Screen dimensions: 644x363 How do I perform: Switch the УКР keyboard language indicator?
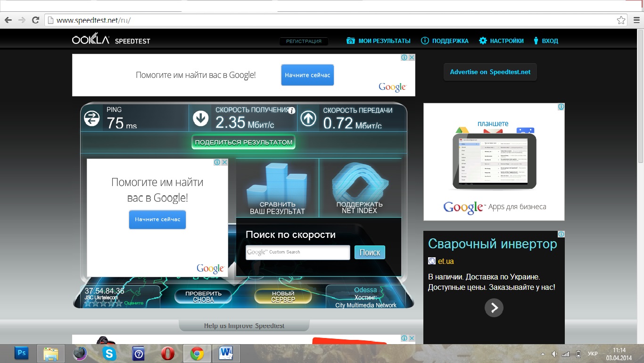593,354
